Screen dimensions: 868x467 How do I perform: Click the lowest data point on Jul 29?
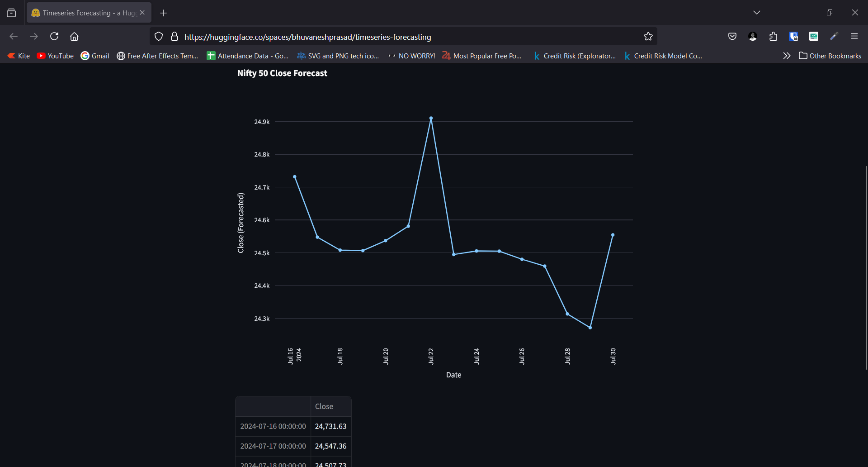click(x=590, y=328)
